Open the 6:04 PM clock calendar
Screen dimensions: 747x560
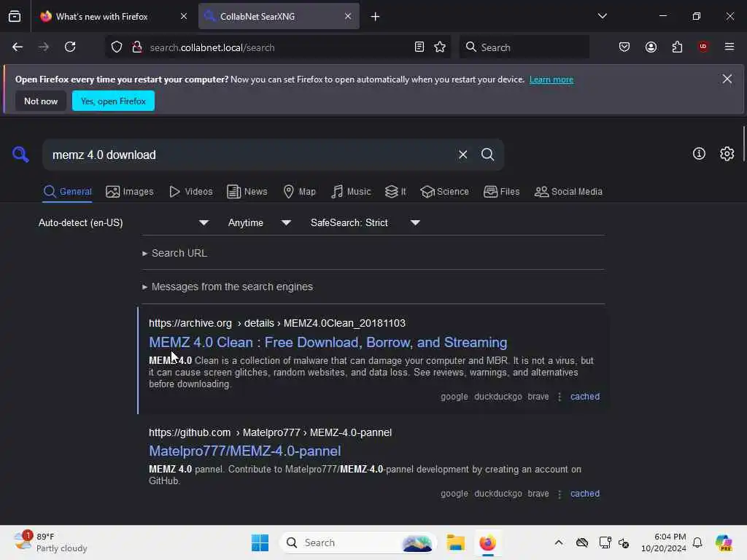tap(663, 542)
